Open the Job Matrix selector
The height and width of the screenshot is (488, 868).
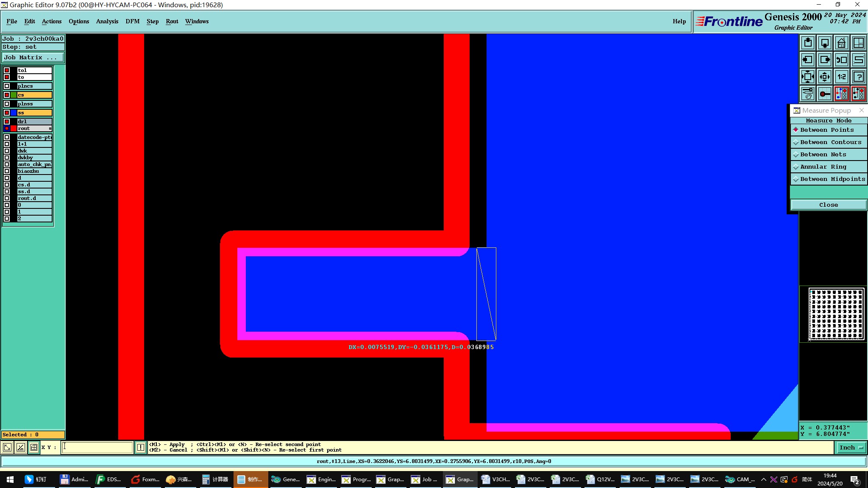(33, 58)
